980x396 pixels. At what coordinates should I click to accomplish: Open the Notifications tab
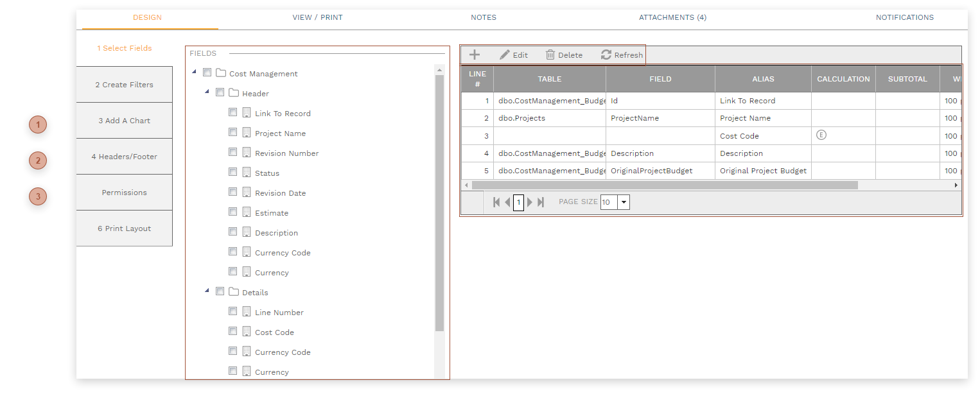[904, 17]
